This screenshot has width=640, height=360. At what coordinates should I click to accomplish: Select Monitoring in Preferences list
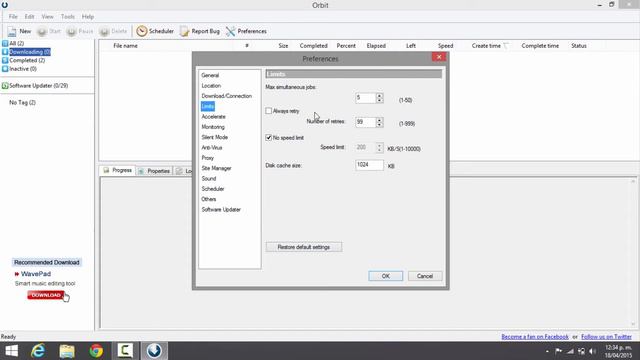click(x=213, y=127)
